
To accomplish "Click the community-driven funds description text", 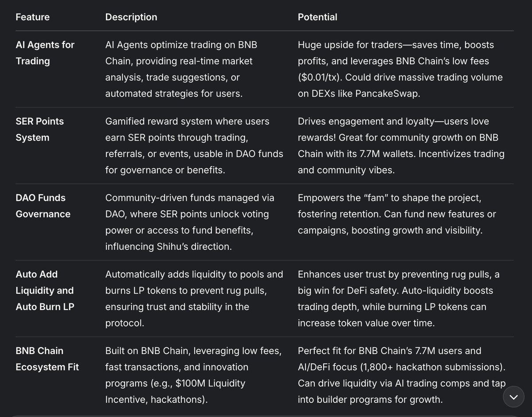I will click(190, 222).
